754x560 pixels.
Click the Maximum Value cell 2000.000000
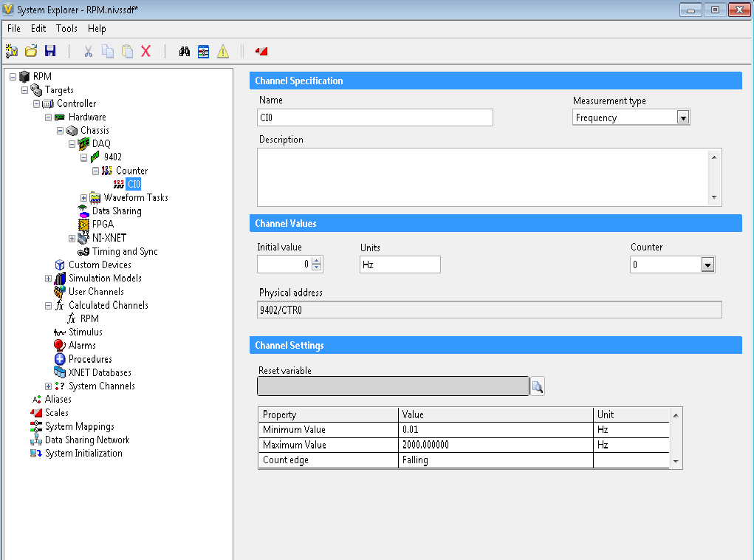(496, 445)
